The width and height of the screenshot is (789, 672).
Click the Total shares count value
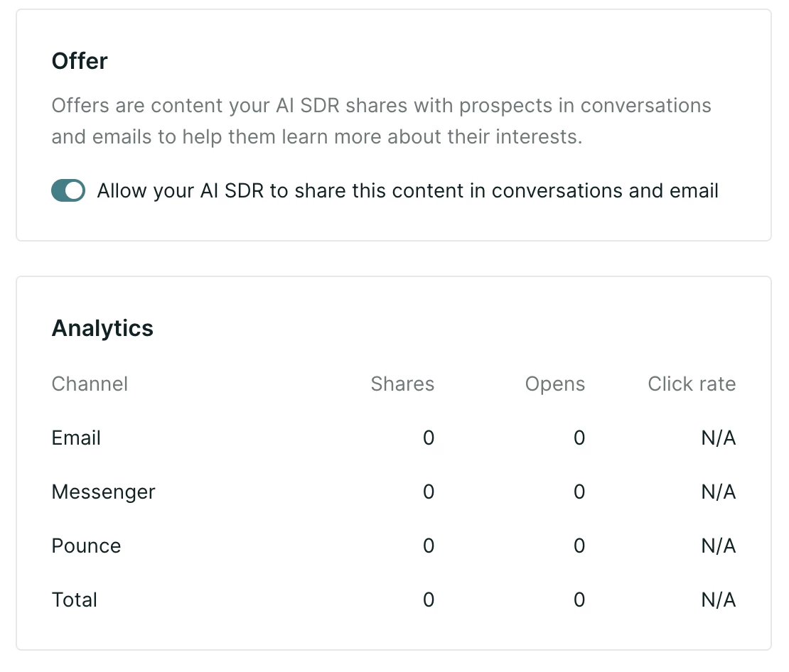click(x=429, y=600)
